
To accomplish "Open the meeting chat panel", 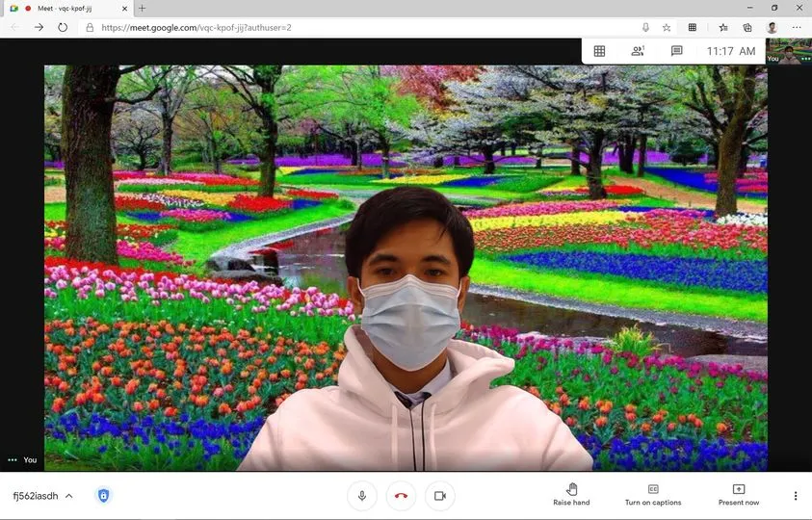I will 676,51.
